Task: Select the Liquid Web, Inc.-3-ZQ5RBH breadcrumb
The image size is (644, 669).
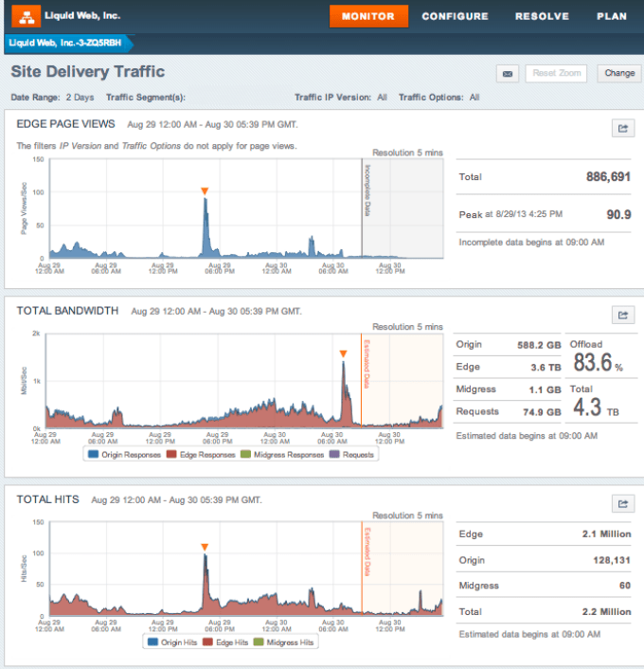Action: [68, 43]
